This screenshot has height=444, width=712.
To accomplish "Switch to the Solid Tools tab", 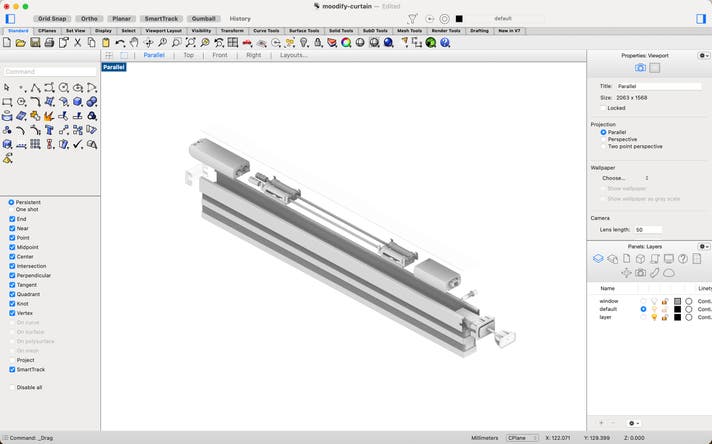I will tap(341, 31).
